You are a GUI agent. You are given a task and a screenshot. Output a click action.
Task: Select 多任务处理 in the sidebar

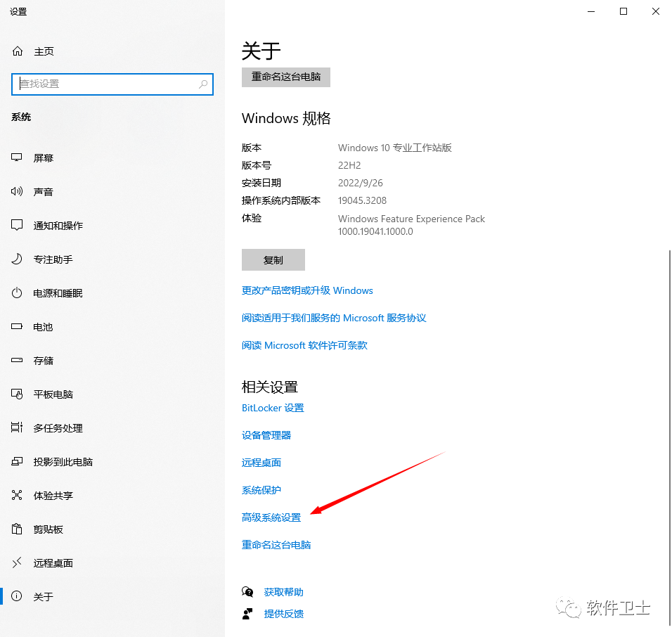[x=58, y=427]
